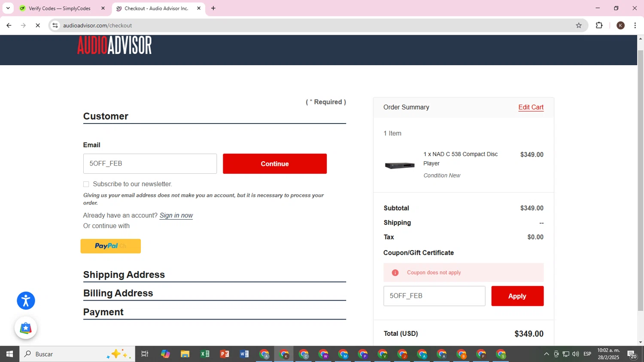The image size is (644, 362).
Task: Open the Chrome three-dot menu
Action: (x=635, y=25)
